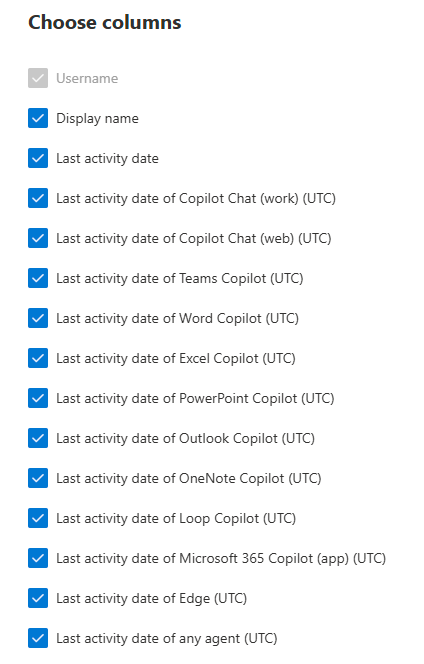This screenshot has width=424, height=664.
Task: Click the 'Last activity date of Loop Copilot (UTC)' label
Action: point(176,519)
